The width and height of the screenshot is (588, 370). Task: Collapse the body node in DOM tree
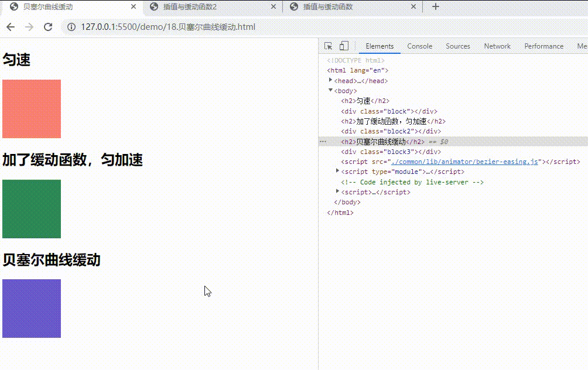coord(330,90)
